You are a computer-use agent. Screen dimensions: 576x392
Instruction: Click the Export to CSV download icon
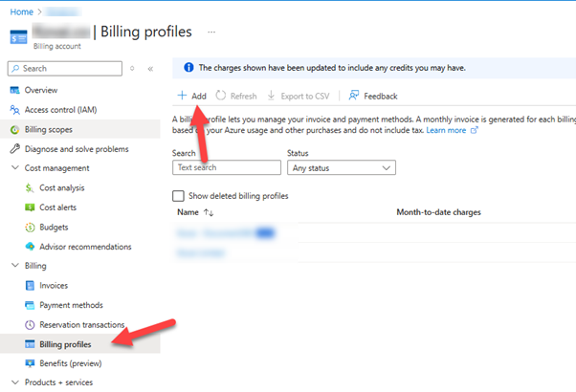click(x=272, y=96)
